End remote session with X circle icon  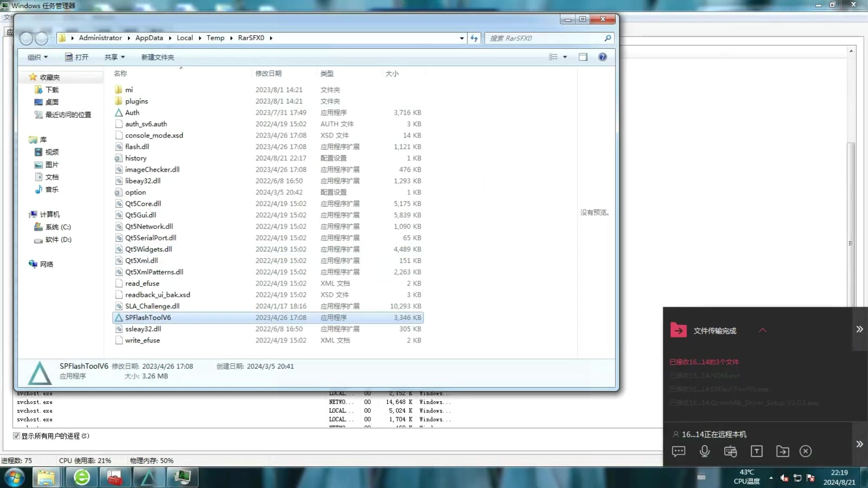tap(805, 451)
